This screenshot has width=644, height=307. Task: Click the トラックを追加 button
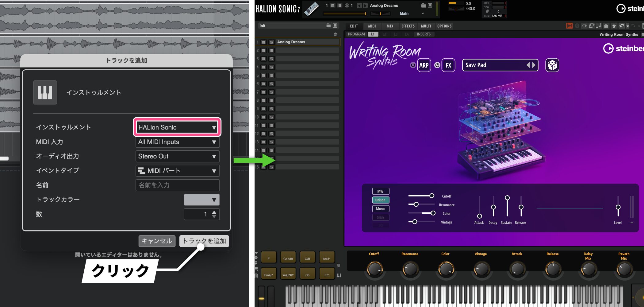click(x=204, y=241)
